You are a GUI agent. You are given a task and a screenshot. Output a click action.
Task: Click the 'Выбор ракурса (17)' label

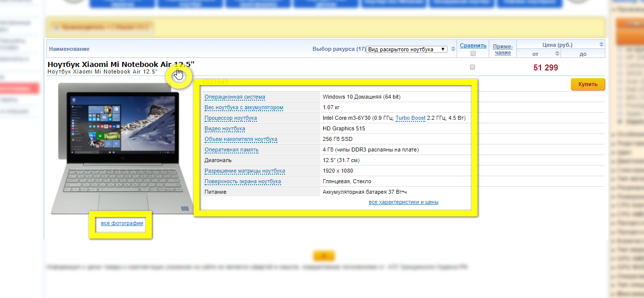click(339, 49)
